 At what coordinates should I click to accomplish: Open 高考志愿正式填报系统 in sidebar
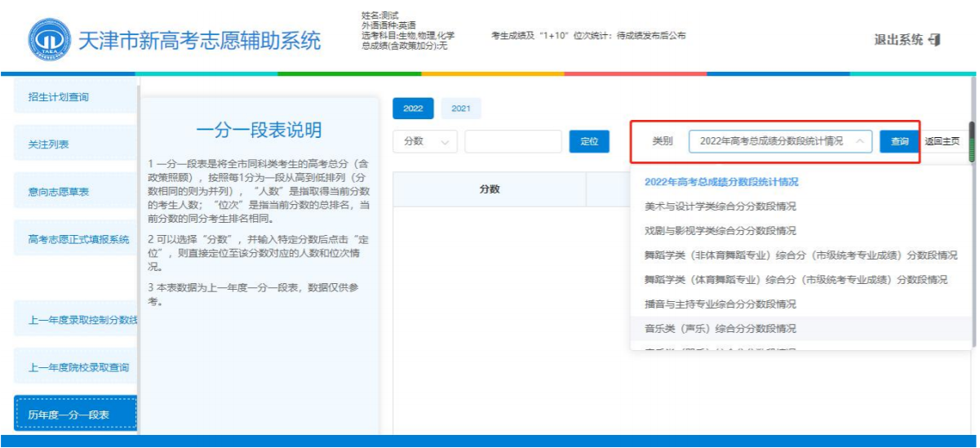[x=75, y=239]
